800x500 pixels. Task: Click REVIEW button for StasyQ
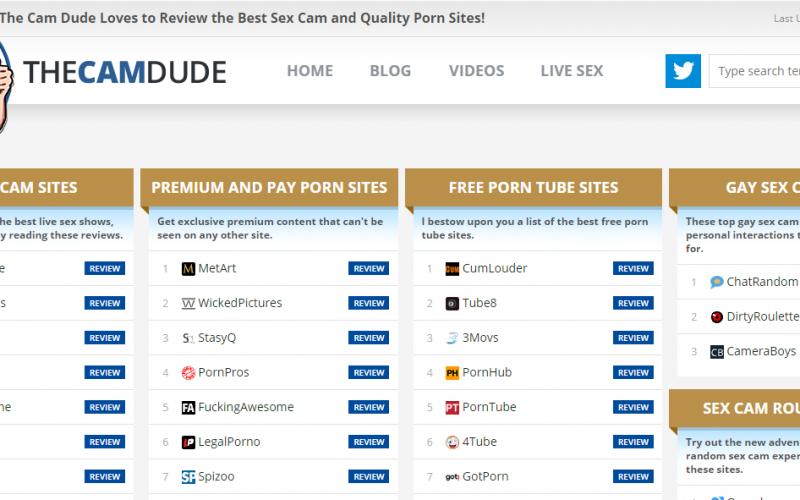pyautogui.click(x=368, y=338)
